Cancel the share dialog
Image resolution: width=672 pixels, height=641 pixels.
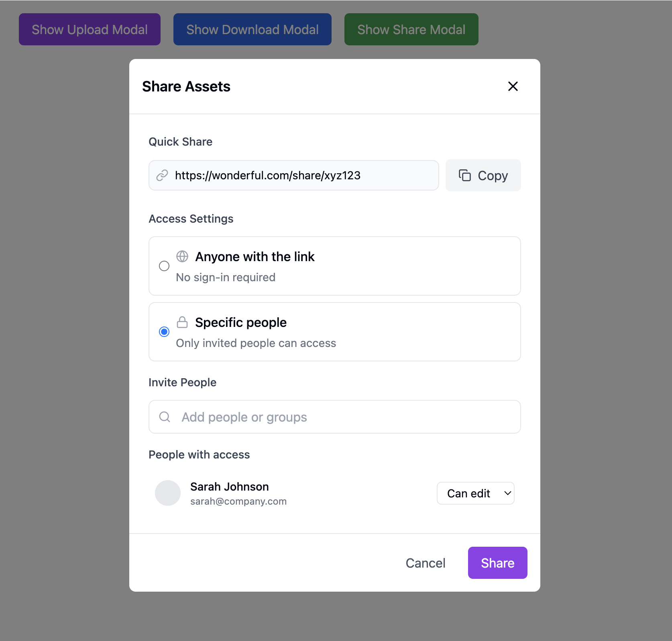[x=426, y=563]
